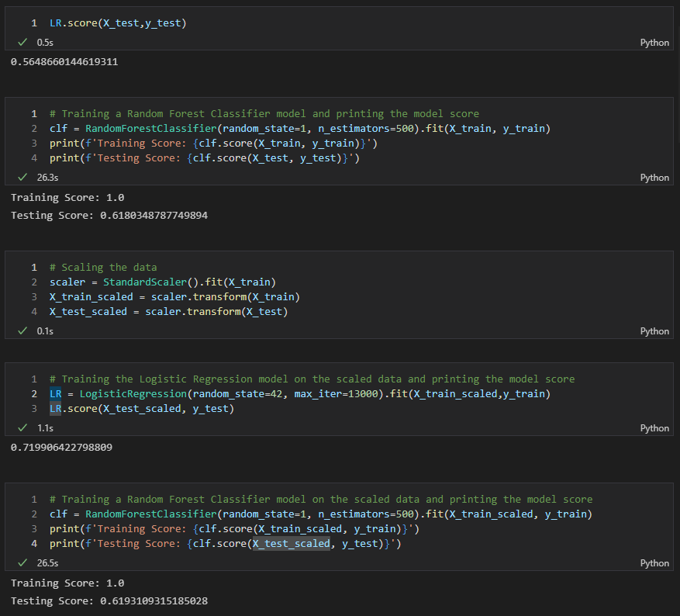Open the Python language label on the bottom cell
This screenshot has width=680, height=616.
(654, 562)
